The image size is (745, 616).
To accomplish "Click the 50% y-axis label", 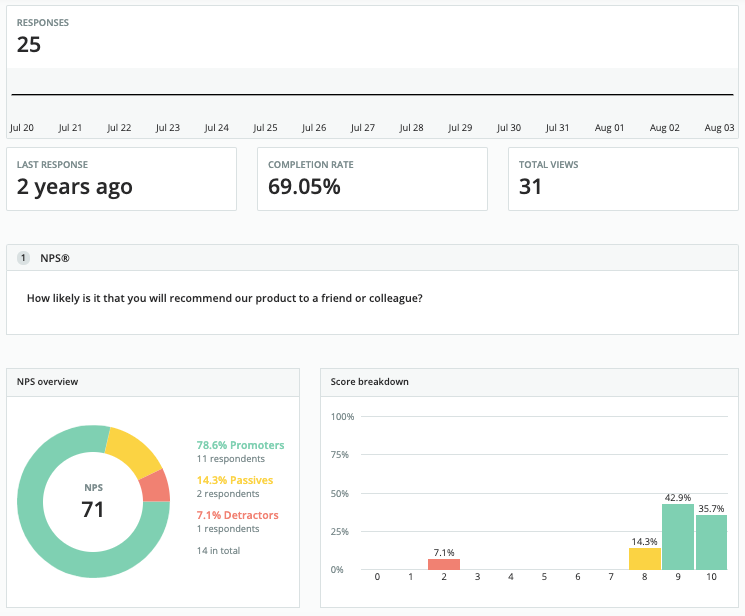I will (340, 493).
